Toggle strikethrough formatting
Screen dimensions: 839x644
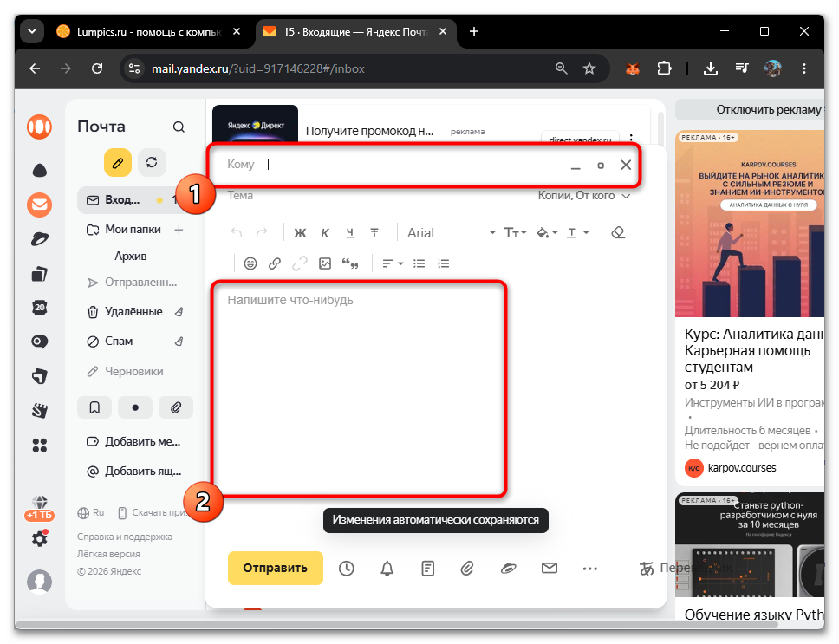pyautogui.click(x=374, y=233)
